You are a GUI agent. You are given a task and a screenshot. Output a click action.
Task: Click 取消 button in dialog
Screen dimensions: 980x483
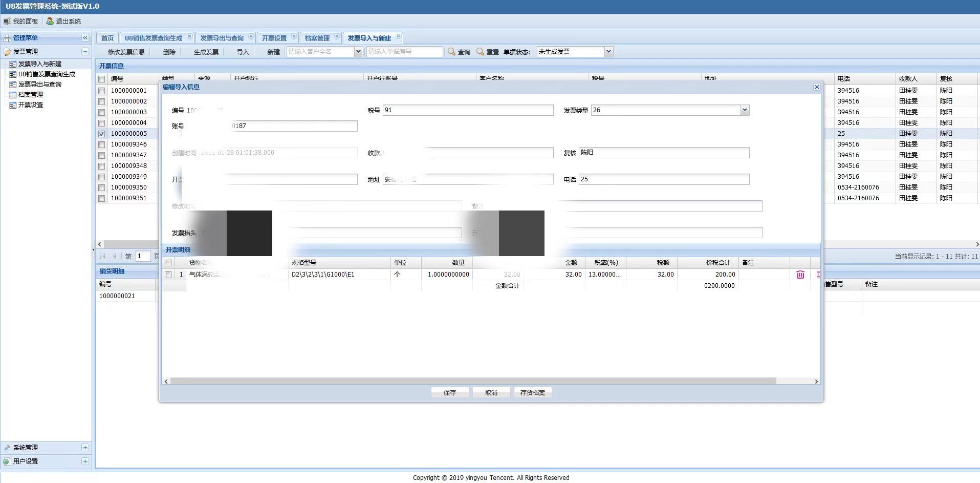pos(491,393)
